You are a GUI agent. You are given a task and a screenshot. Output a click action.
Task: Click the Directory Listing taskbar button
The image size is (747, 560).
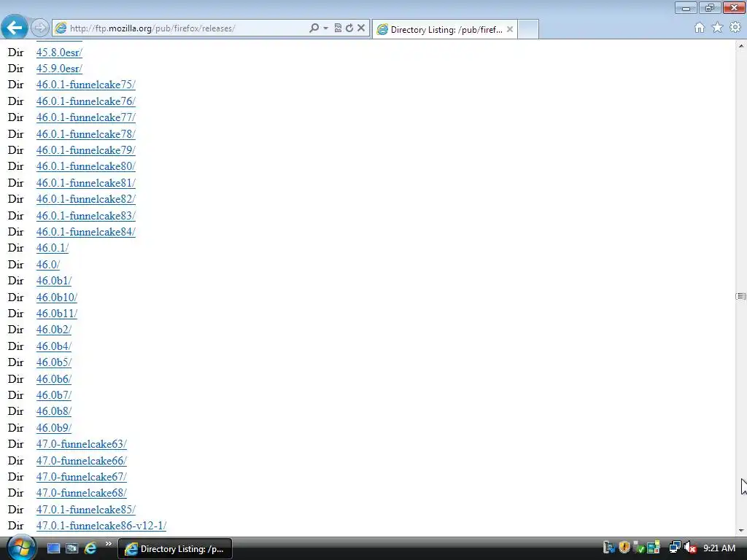[x=175, y=548]
